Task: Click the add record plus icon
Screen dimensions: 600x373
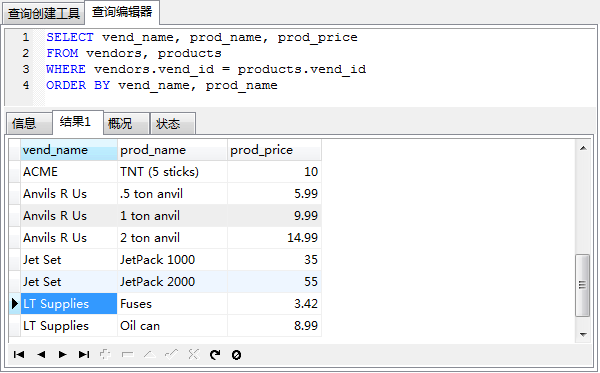Action: (x=105, y=355)
